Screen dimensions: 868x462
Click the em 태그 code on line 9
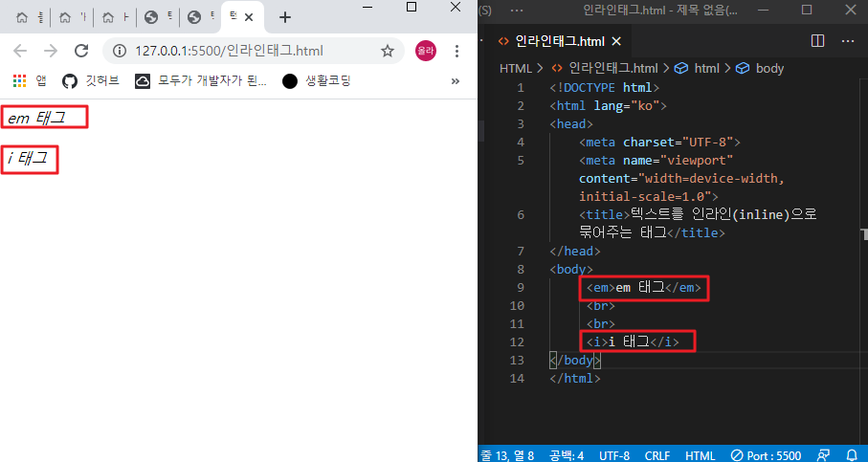point(644,288)
